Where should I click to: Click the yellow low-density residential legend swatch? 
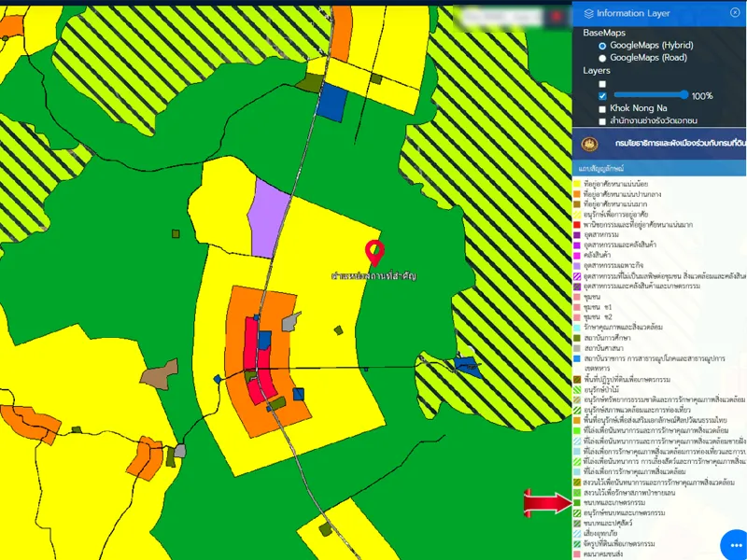pyautogui.click(x=577, y=183)
